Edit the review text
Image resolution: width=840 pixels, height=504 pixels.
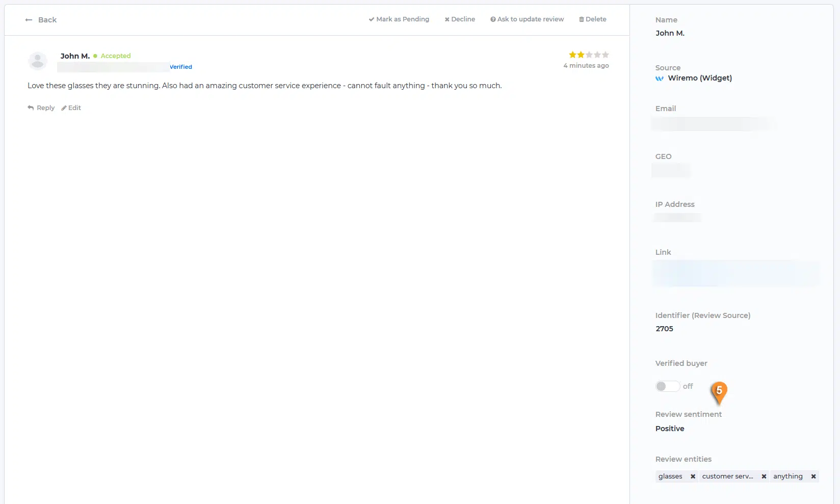point(71,108)
